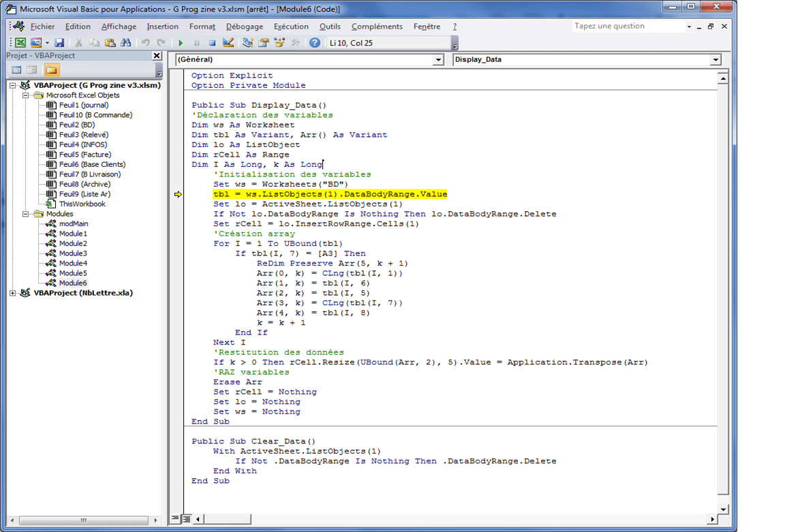Click the Find binoculars icon
The image size is (785, 532).
(126, 43)
